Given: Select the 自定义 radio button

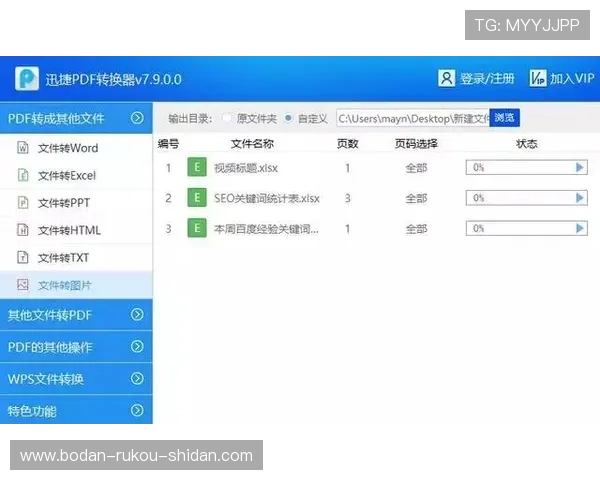Looking at the screenshot, I should pyautogui.click(x=288, y=118).
